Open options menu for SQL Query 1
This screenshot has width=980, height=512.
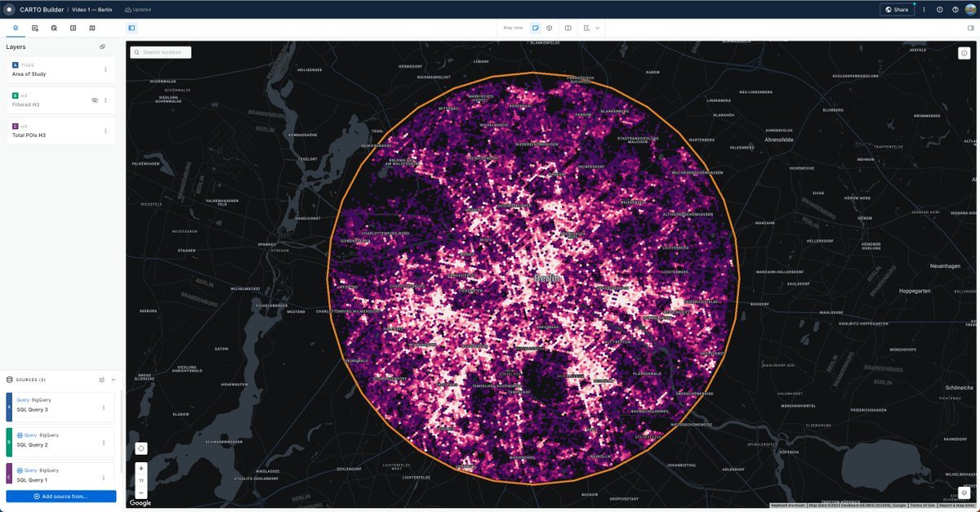(x=104, y=479)
